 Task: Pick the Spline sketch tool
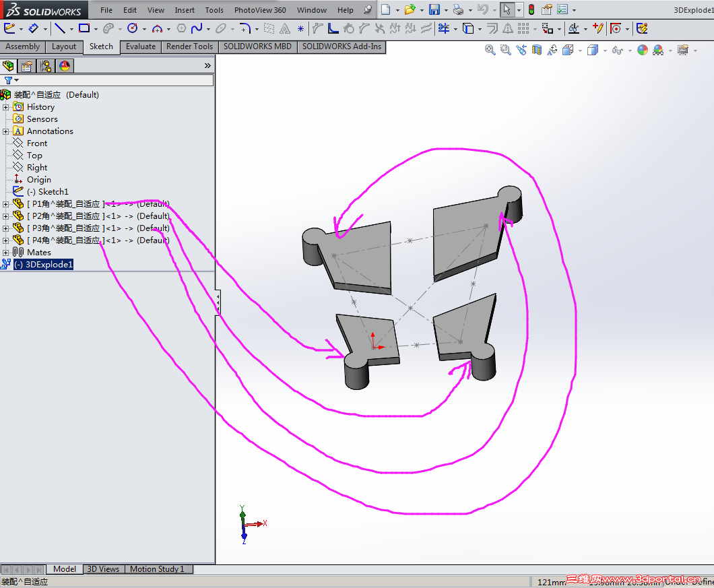(x=197, y=29)
